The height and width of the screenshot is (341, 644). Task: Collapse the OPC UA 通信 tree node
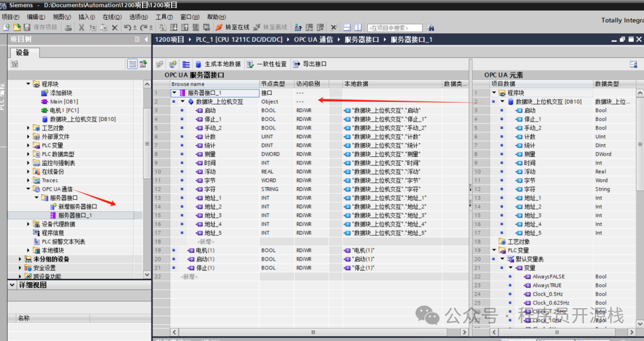pos(28,189)
